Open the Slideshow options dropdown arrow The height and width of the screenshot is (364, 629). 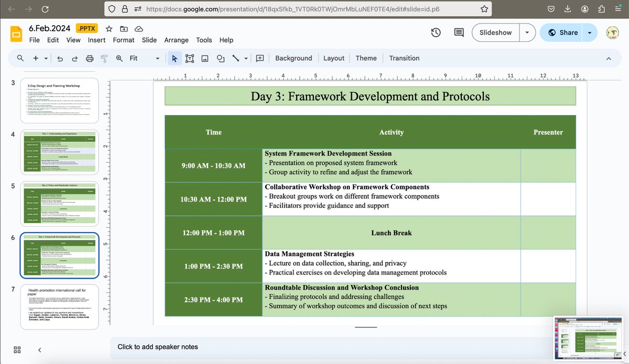(527, 32)
